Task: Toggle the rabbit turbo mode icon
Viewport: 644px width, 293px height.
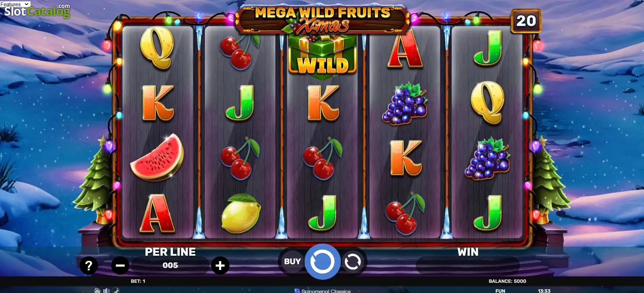Action: (116, 290)
